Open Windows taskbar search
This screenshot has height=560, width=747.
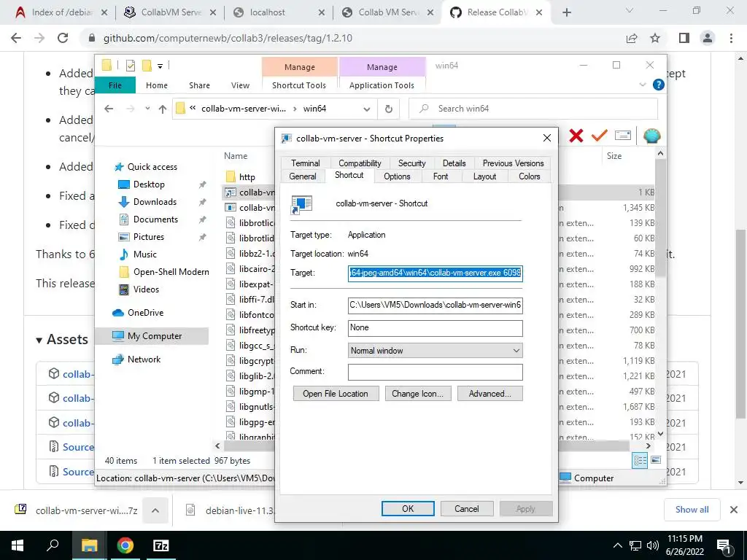click(53, 545)
